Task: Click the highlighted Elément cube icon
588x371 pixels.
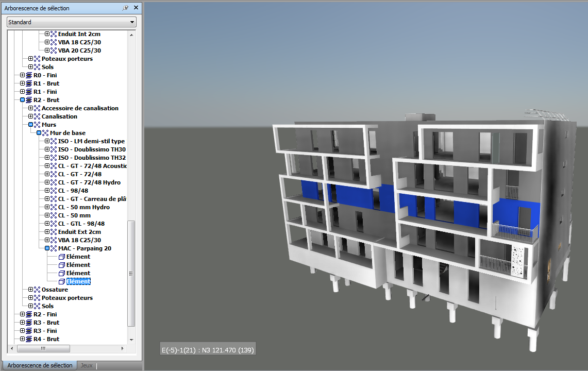Action: click(x=62, y=281)
